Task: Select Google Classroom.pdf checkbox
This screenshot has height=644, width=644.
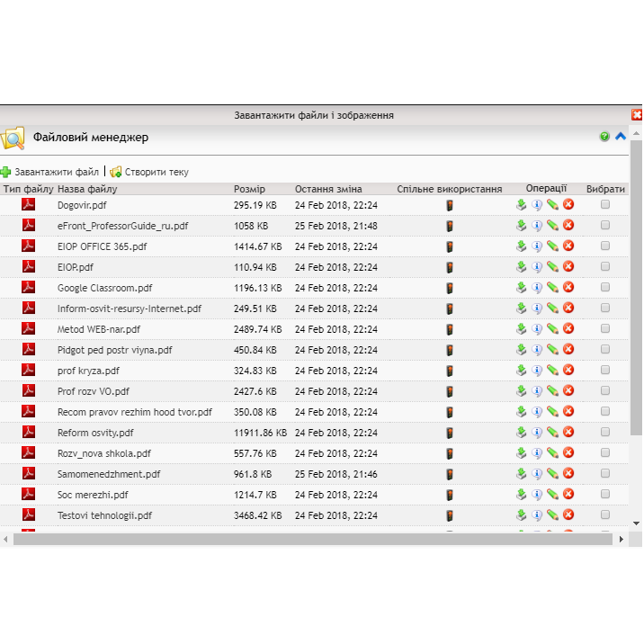Action: coord(605,287)
